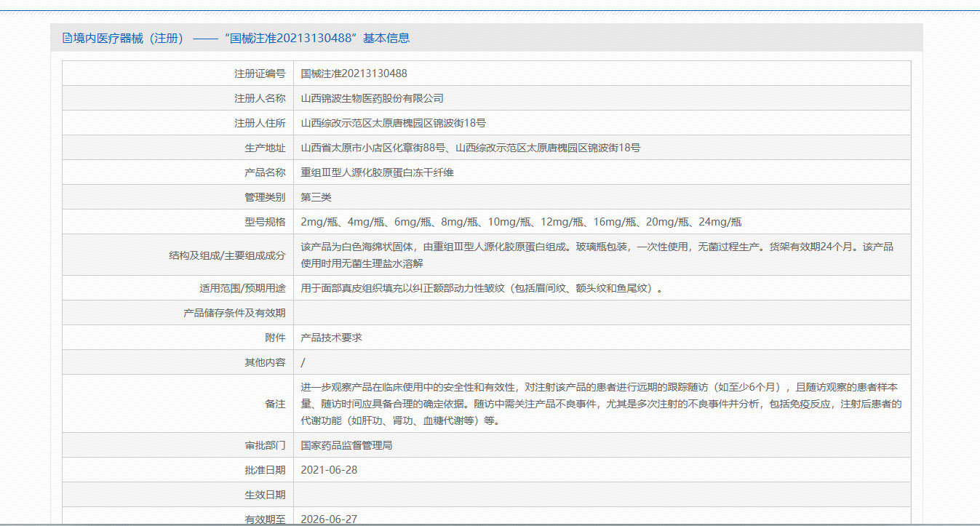Click the company name 山西锦波生物医药股份有限公司
This screenshot has height=526, width=980.
372,98
